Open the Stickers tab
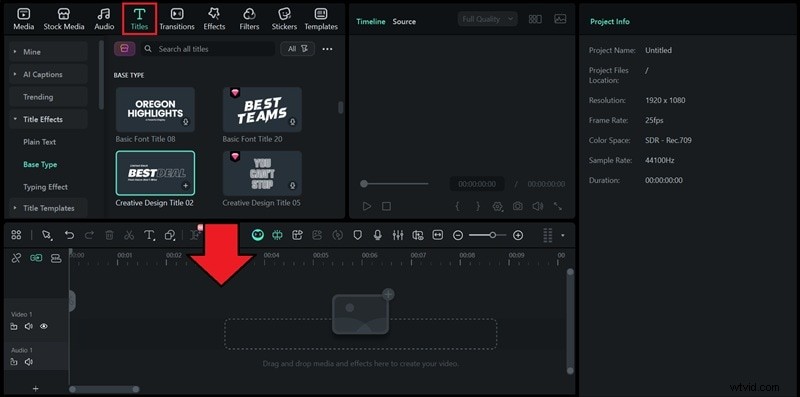Image resolution: width=800 pixels, height=397 pixels. [x=284, y=19]
